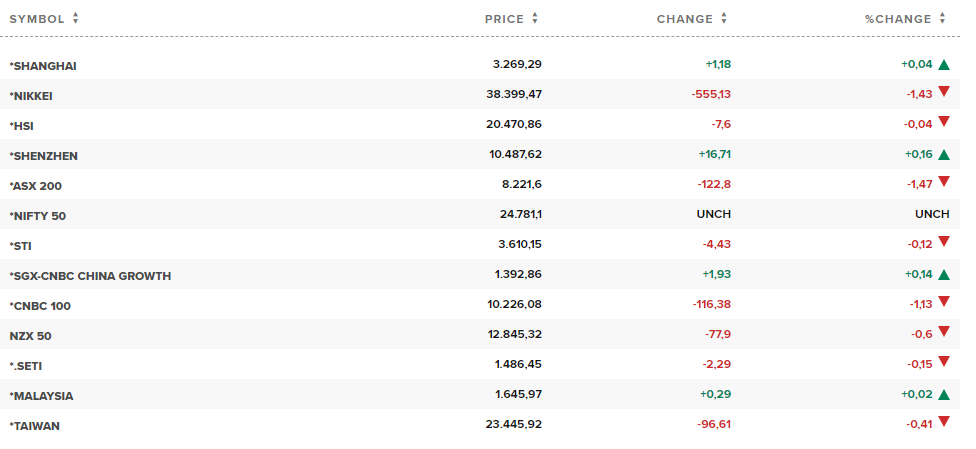Click the PRICE column header label
This screenshot has width=976, height=449.
point(504,19)
